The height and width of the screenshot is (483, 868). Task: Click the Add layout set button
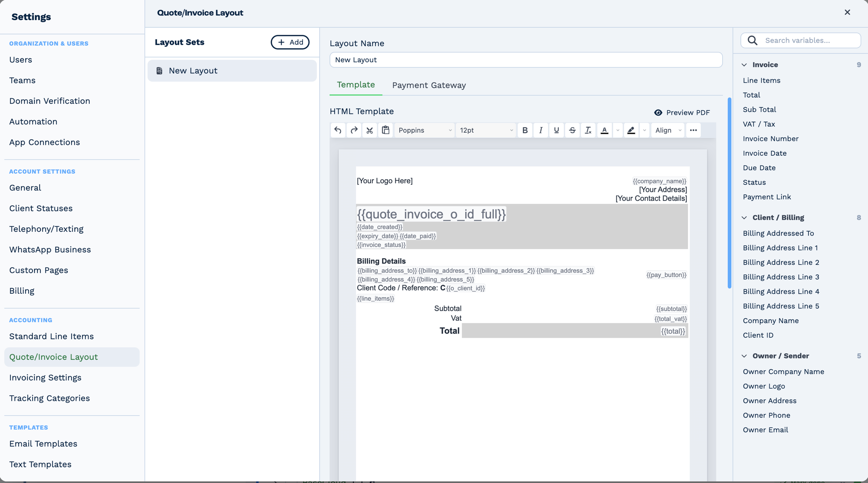(290, 42)
